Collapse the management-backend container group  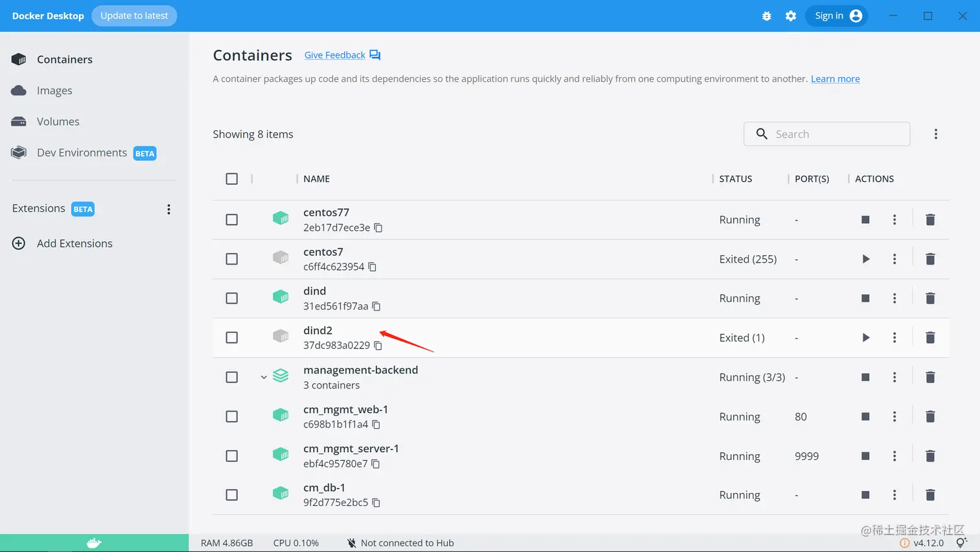click(x=264, y=377)
